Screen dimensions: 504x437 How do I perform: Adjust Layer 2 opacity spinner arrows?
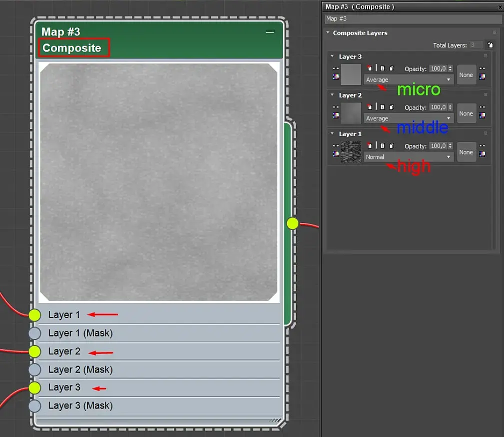[450, 107]
